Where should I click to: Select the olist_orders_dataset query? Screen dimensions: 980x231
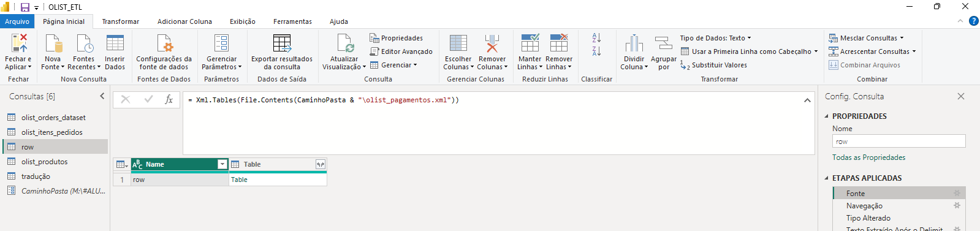pyautogui.click(x=54, y=117)
